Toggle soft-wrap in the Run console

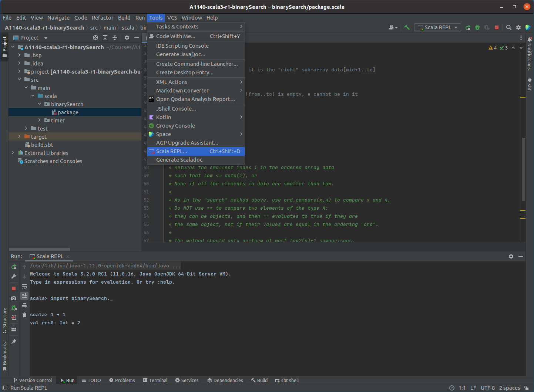point(24,286)
